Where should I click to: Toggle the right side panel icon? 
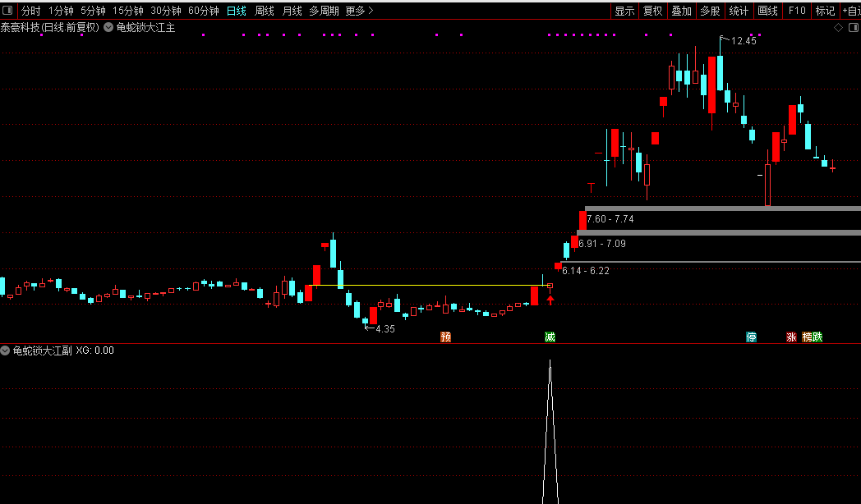coord(854,27)
